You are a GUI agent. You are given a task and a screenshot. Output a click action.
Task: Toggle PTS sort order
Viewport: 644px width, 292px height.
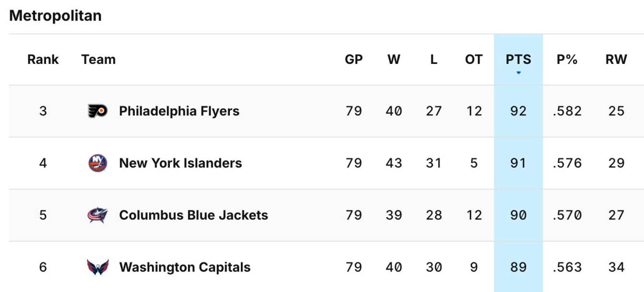pos(518,59)
